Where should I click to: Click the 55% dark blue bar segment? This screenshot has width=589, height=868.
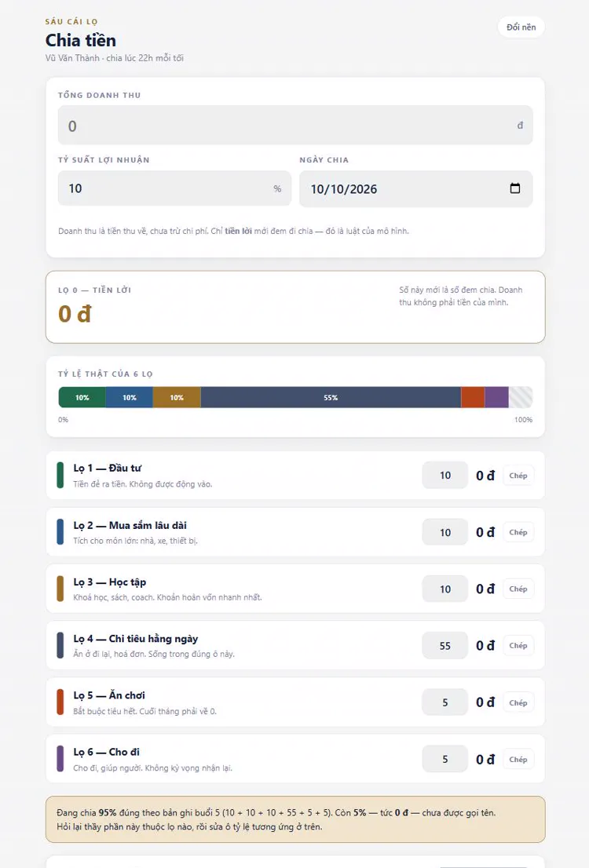331,397
